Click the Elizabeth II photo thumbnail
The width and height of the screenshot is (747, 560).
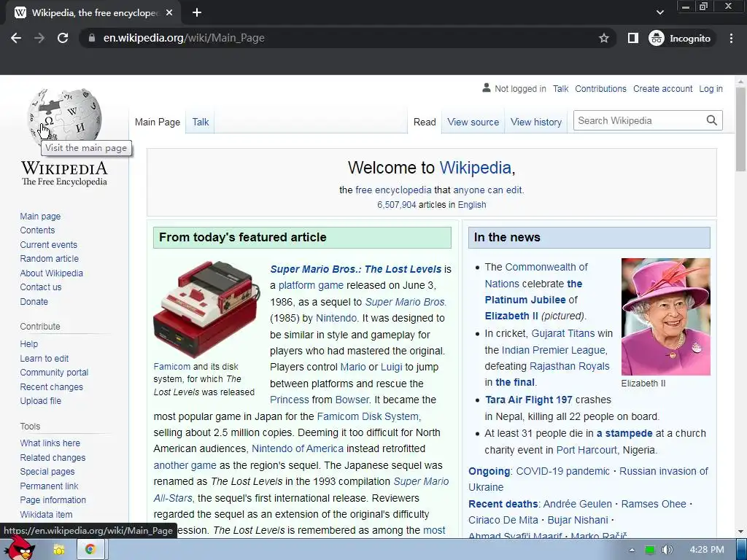(665, 316)
